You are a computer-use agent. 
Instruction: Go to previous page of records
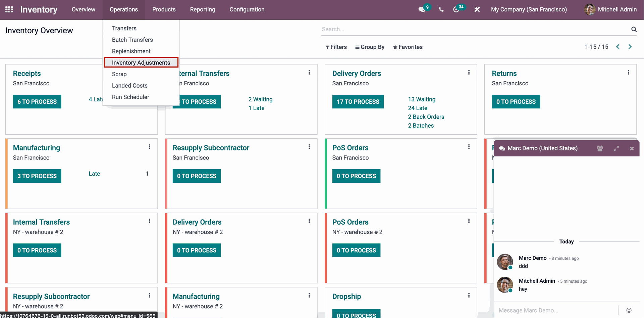(618, 47)
